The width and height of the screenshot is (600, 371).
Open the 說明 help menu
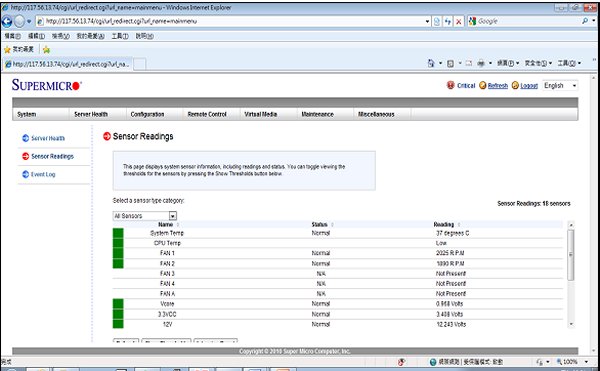(x=144, y=36)
